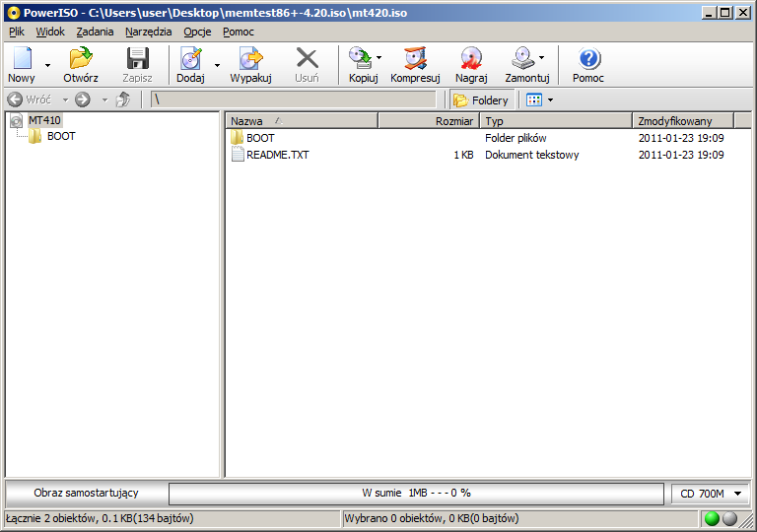The height and width of the screenshot is (532, 757).
Task: Open the Narzędzia menu
Action: coord(148,32)
